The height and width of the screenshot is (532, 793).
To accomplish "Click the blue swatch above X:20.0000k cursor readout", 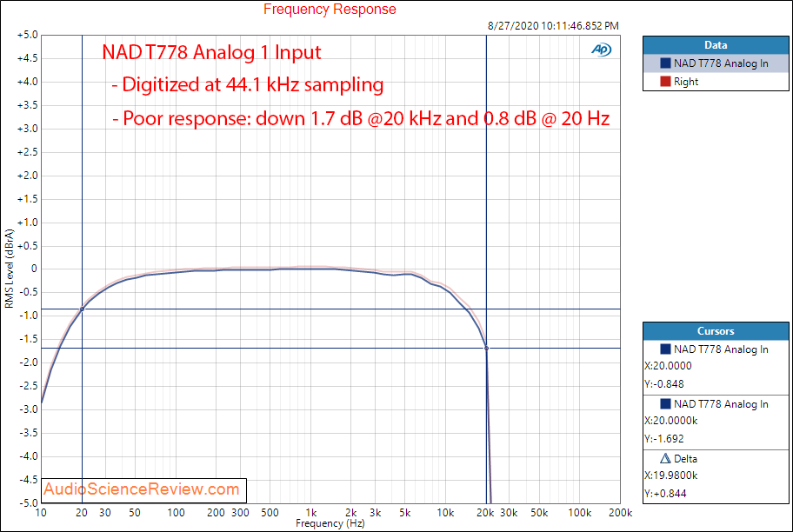I will 665,403.
